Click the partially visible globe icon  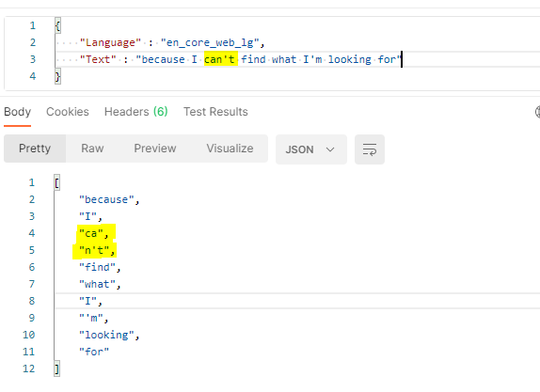537,112
